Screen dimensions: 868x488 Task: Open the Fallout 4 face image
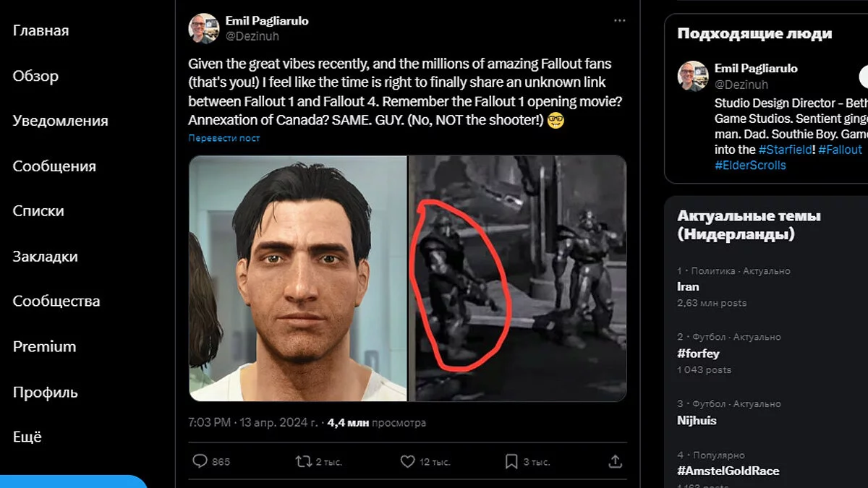pos(297,278)
